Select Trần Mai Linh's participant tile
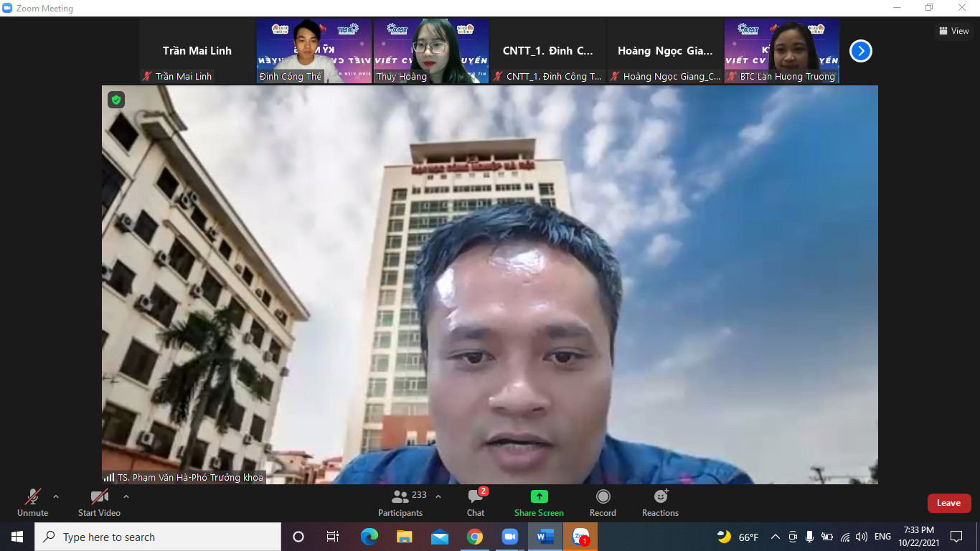This screenshot has width=980, height=551. click(x=197, y=51)
